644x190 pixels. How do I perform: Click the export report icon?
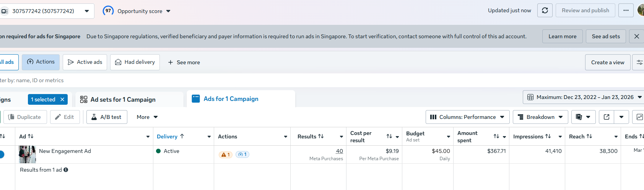click(x=607, y=117)
